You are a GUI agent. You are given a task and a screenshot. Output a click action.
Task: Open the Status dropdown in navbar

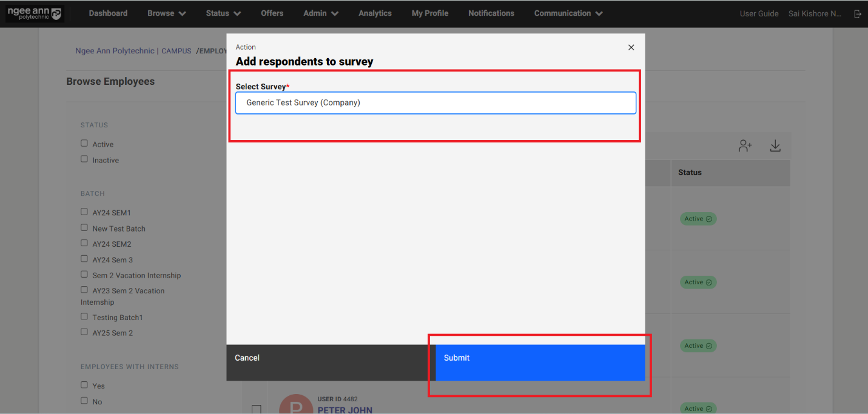click(x=223, y=13)
